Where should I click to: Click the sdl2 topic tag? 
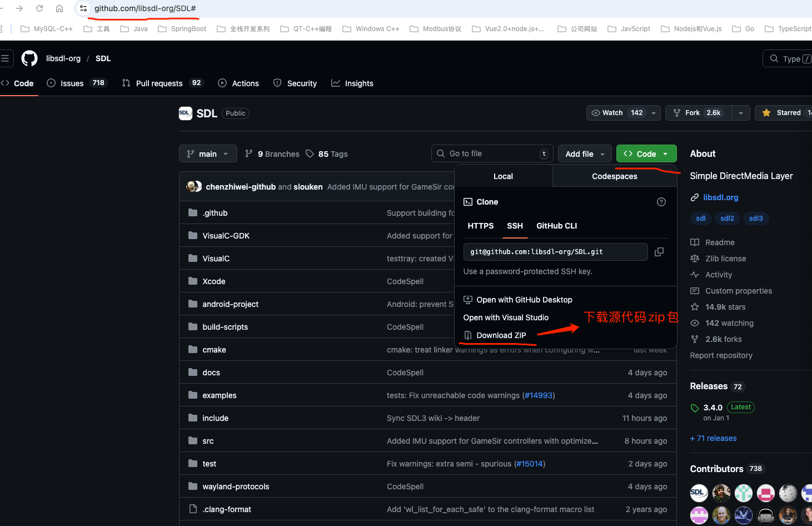pyautogui.click(x=728, y=219)
